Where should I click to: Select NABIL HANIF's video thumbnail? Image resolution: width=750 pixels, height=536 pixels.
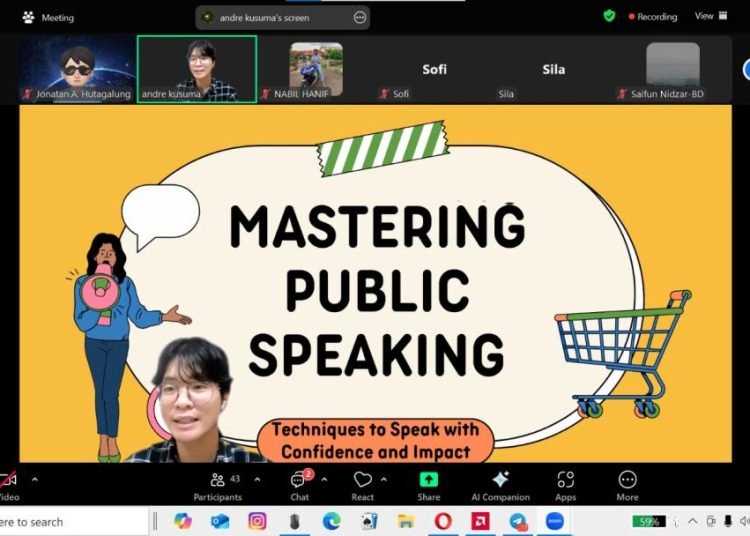pyautogui.click(x=316, y=68)
